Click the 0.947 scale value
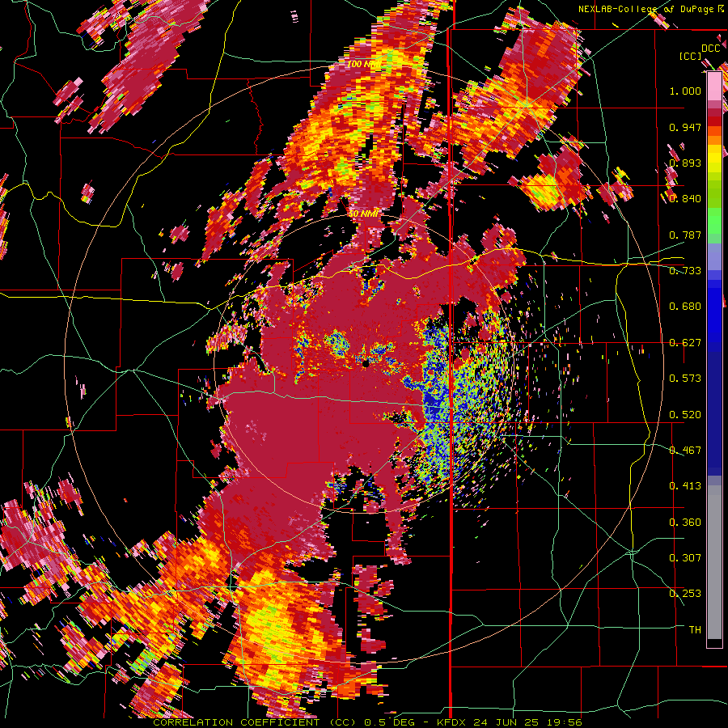 coord(685,127)
